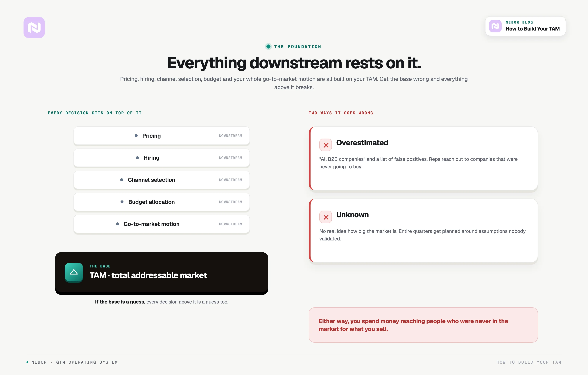
Task: Open the 'How to Build Your TAM' blog badge
Action: (525, 26)
